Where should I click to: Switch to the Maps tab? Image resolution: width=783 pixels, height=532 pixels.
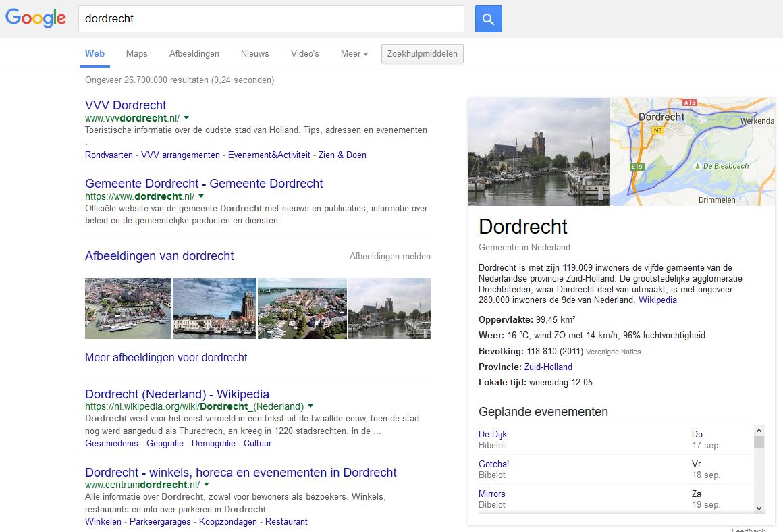136,54
